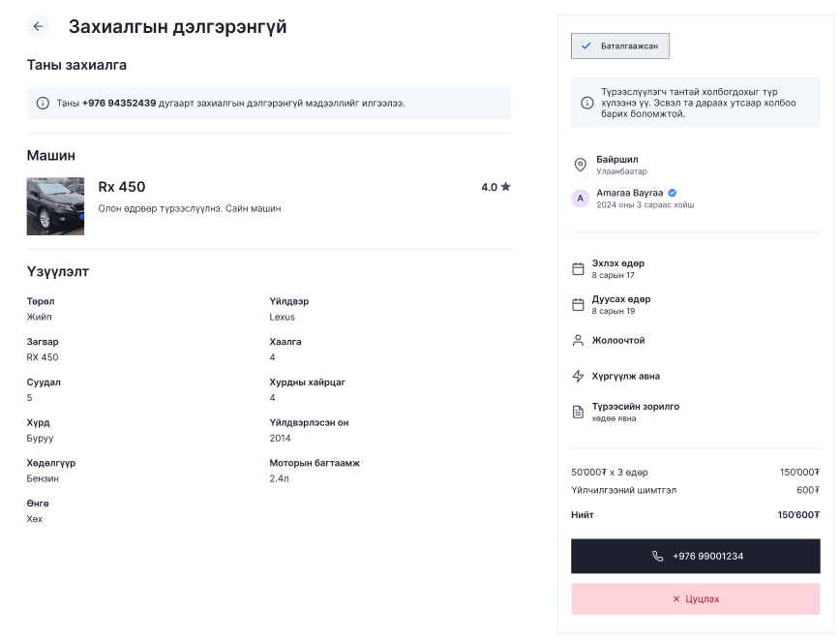Click the verified badge next to Amaraa Bayraa
This screenshot has height=644, width=840.
(x=673, y=193)
